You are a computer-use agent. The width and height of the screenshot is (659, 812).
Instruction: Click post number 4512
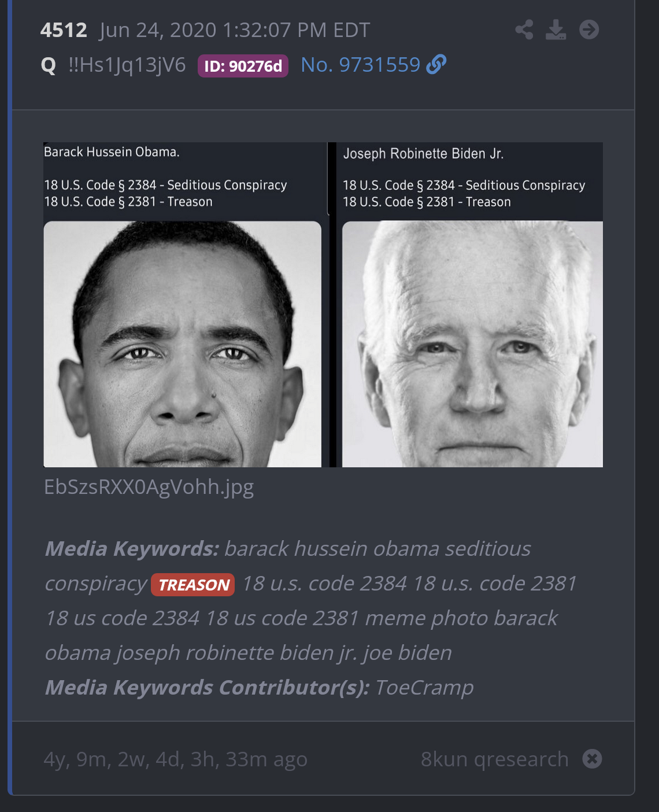(x=64, y=30)
